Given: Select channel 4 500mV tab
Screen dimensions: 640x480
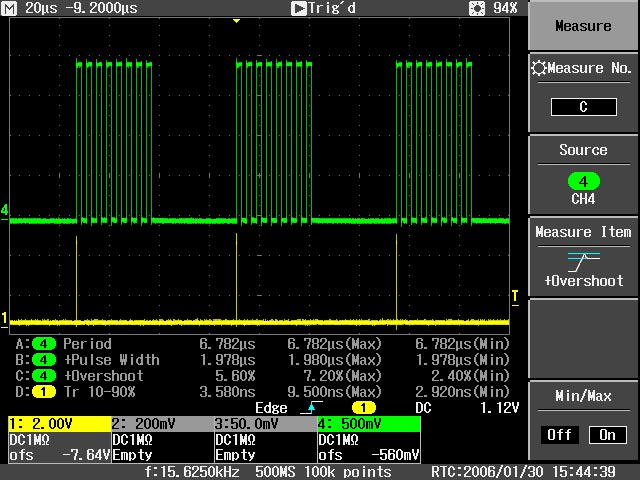Looking at the screenshot, I should 368,423.
